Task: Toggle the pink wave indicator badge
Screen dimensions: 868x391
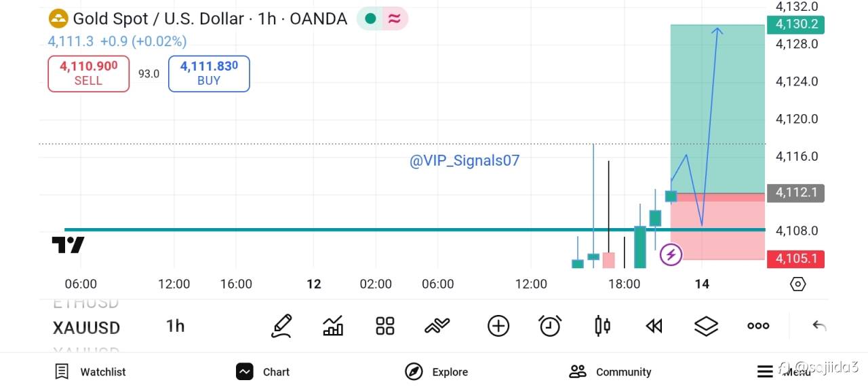Action: [x=394, y=19]
